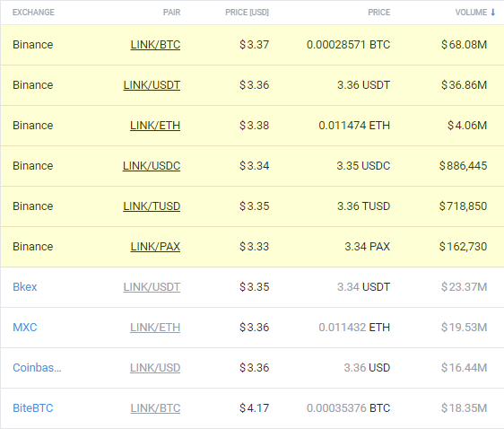Image resolution: width=504 pixels, height=429 pixels.
Task: Open Bkex LINK/USDT pair link
Action: pos(152,286)
